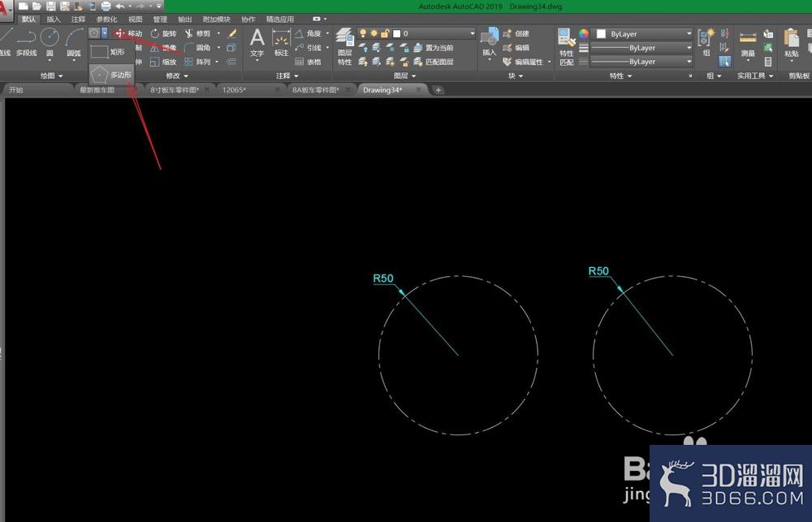The image size is (812, 522).
Task: Expand the Block (块) panel
Action: click(x=515, y=75)
